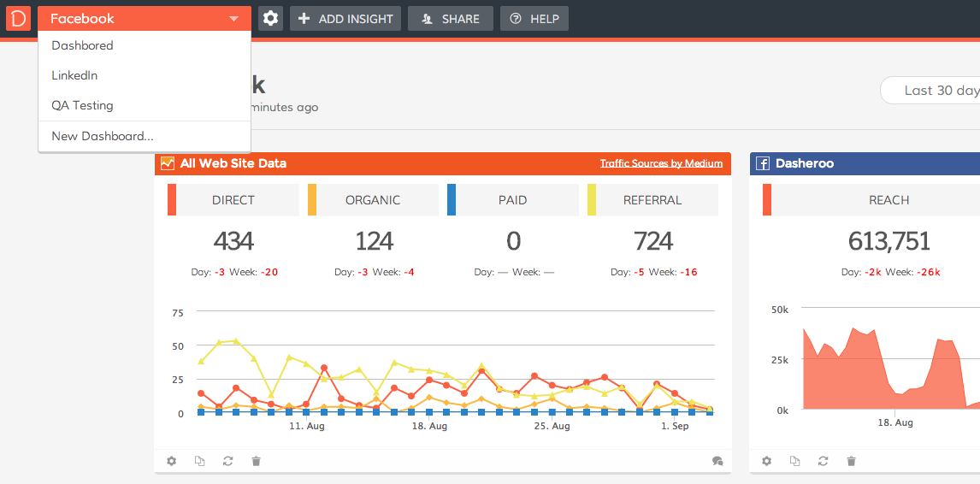Toggle the REFERRAL series label
Viewport: 980px width, 484px height.
point(652,200)
